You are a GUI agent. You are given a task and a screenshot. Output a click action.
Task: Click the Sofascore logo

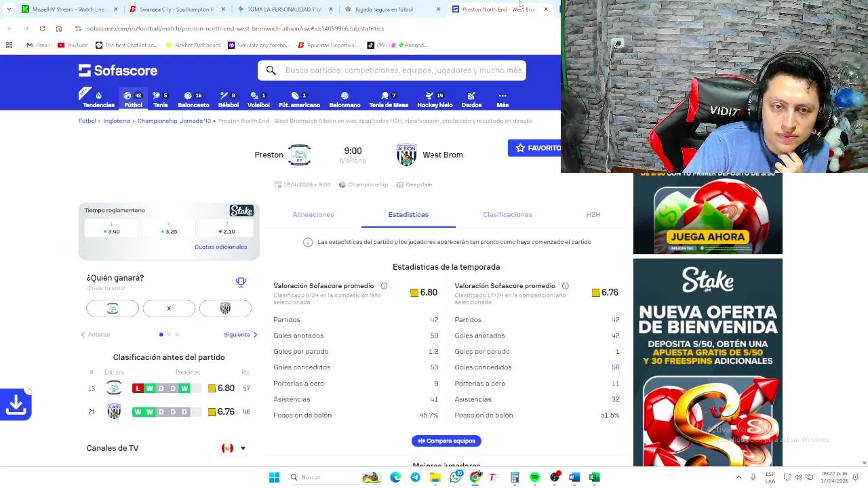pos(118,70)
